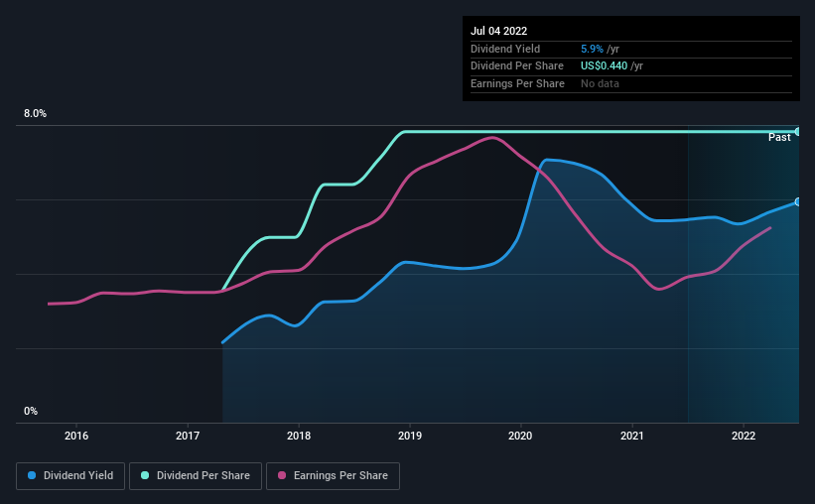
Task: Click the 5.9% dividend yield value
Action: [x=592, y=49]
